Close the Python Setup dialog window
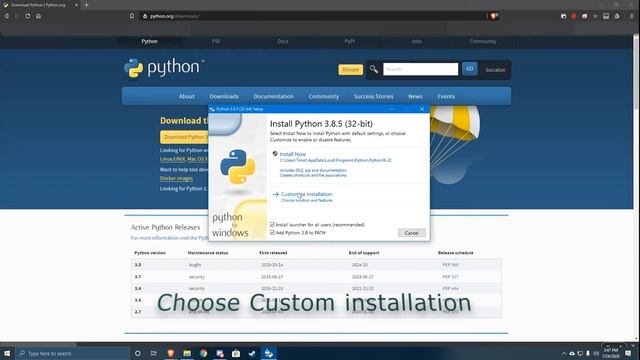Viewport: 640px width, 360px height. (422, 109)
